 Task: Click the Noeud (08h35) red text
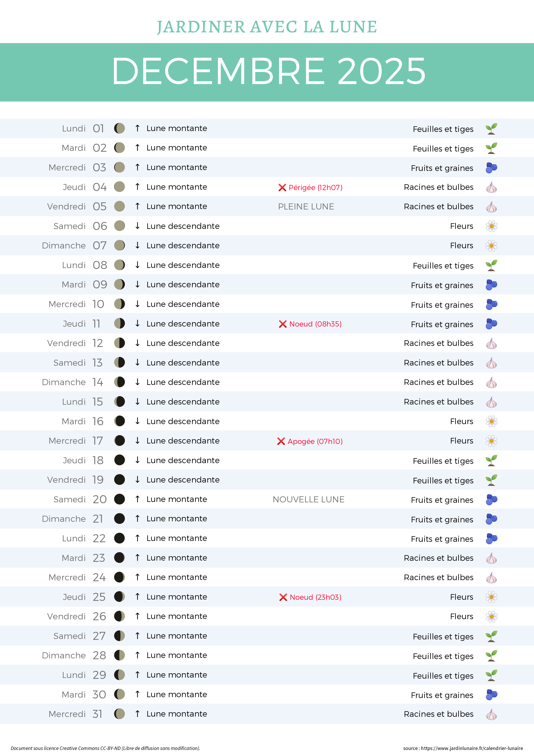[315, 324]
